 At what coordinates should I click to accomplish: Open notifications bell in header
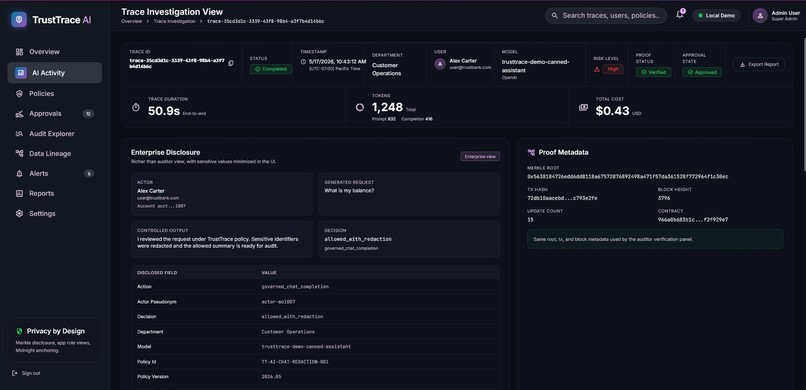(680, 15)
